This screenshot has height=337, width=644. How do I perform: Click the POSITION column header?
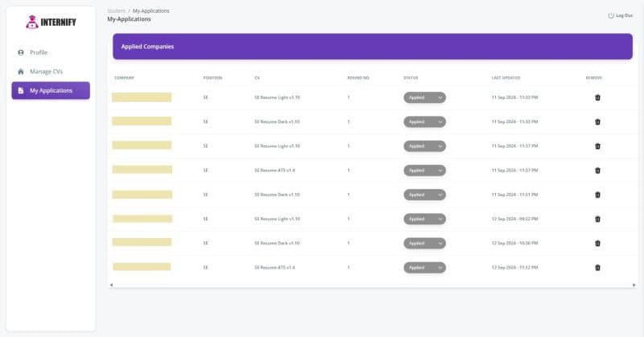[x=213, y=77]
